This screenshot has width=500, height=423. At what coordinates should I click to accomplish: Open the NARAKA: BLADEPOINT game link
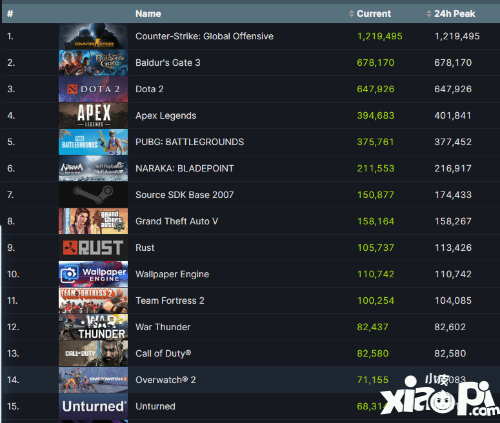185,168
